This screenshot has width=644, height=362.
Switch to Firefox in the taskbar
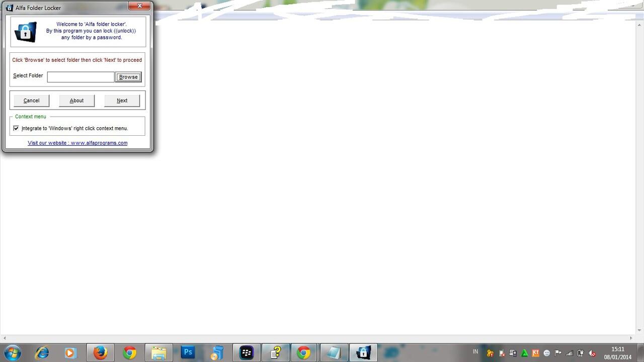point(100,352)
